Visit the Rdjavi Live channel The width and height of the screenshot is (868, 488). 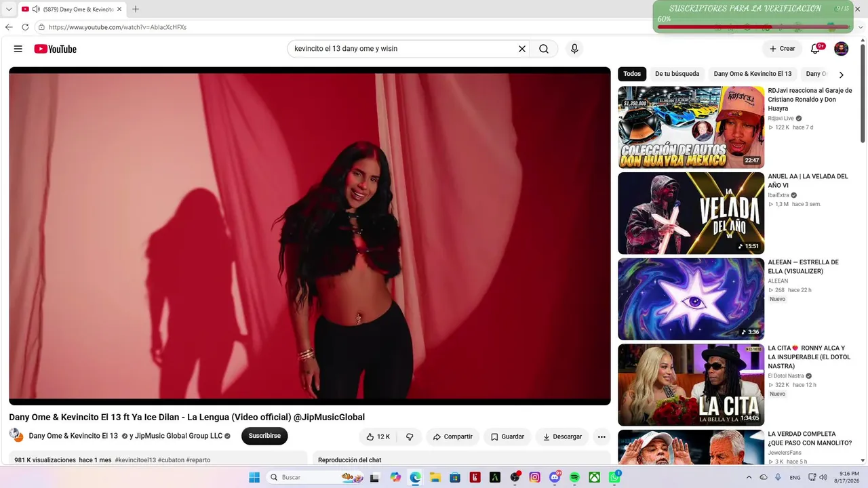click(781, 119)
